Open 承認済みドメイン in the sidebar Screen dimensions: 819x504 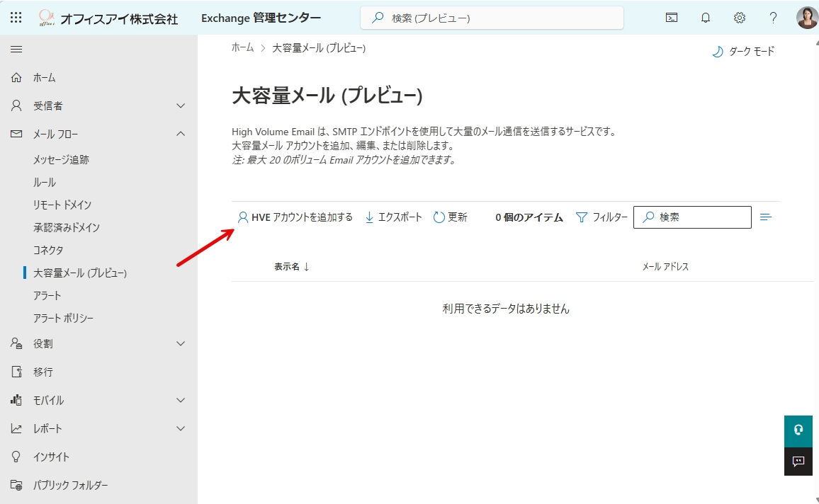point(67,227)
